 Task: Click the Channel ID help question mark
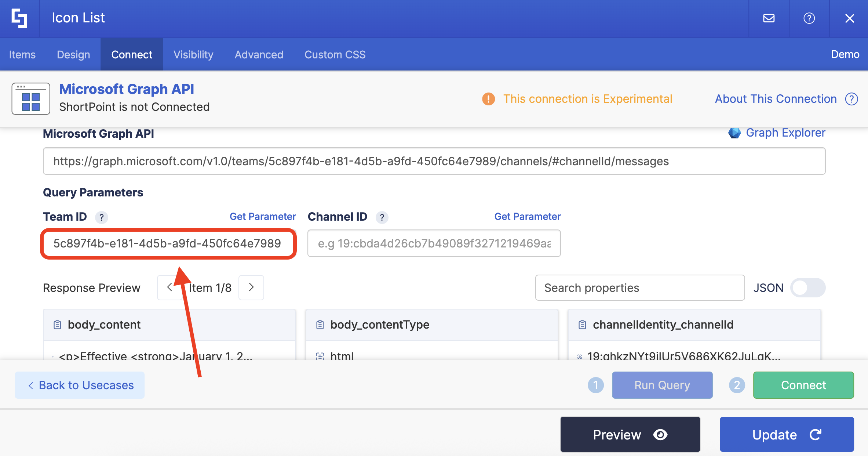[382, 217]
